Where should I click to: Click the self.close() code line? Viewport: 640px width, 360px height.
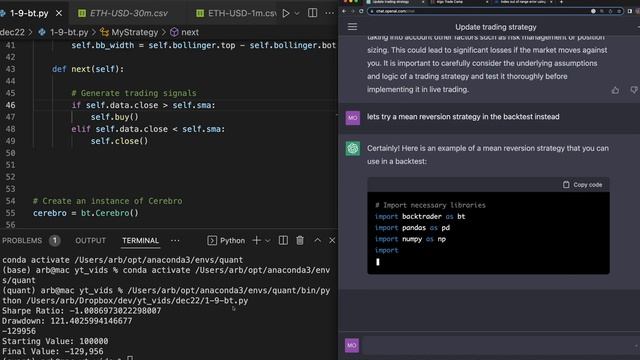[x=119, y=141]
